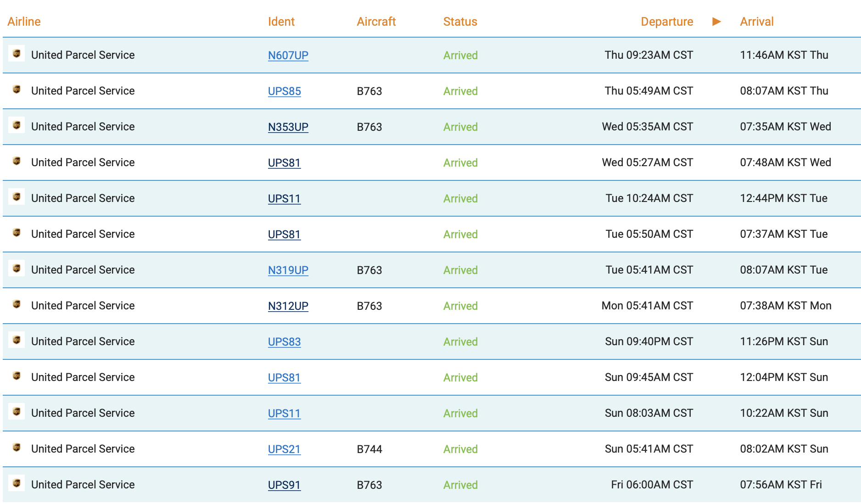The width and height of the screenshot is (861, 504).
Task: Click UPS logo in Sun 09:45AM departure row
Action: (17, 376)
